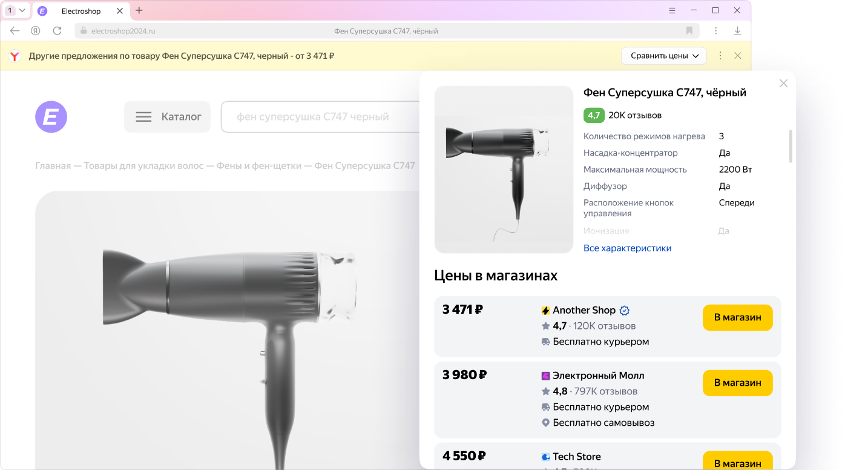Screen dimensions: 868x470
Task: Click the lock icon in the address bar
Action: 84,31
